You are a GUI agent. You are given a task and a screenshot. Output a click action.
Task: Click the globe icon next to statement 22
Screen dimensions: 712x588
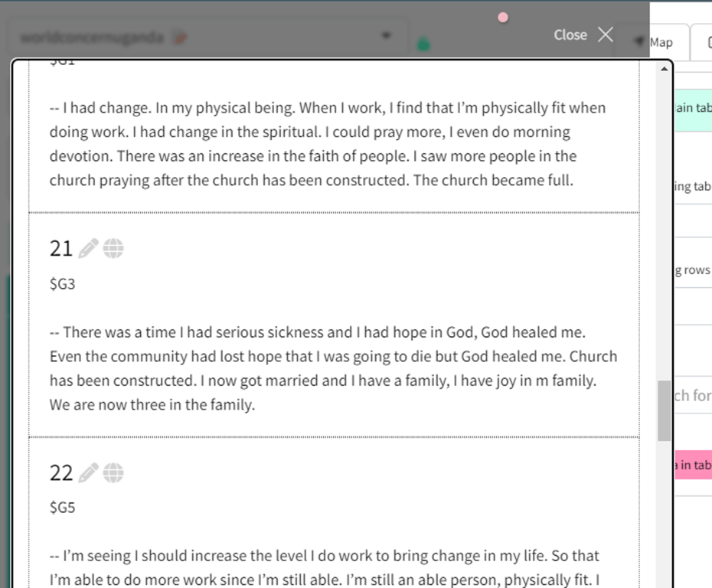point(113,472)
